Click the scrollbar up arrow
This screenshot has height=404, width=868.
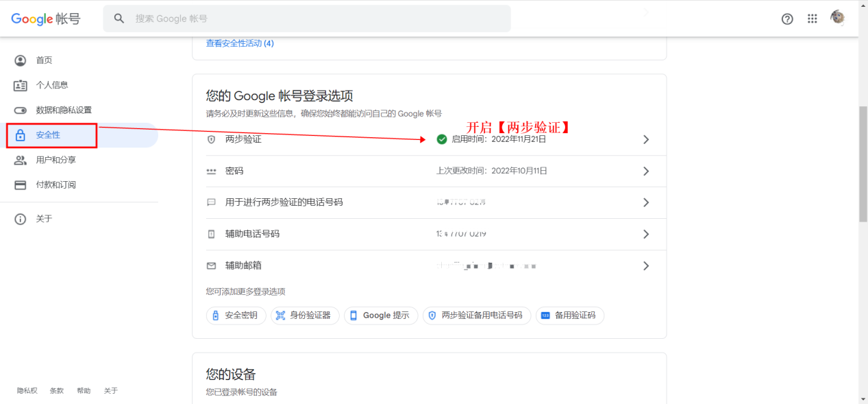(863, 5)
